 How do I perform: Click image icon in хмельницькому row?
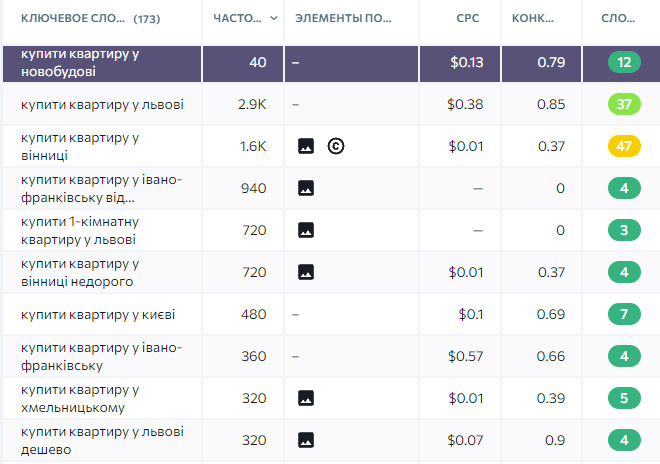306,398
